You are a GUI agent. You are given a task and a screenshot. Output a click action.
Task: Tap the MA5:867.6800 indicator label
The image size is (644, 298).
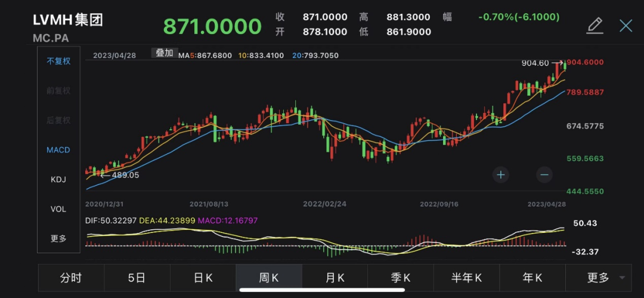pos(205,56)
